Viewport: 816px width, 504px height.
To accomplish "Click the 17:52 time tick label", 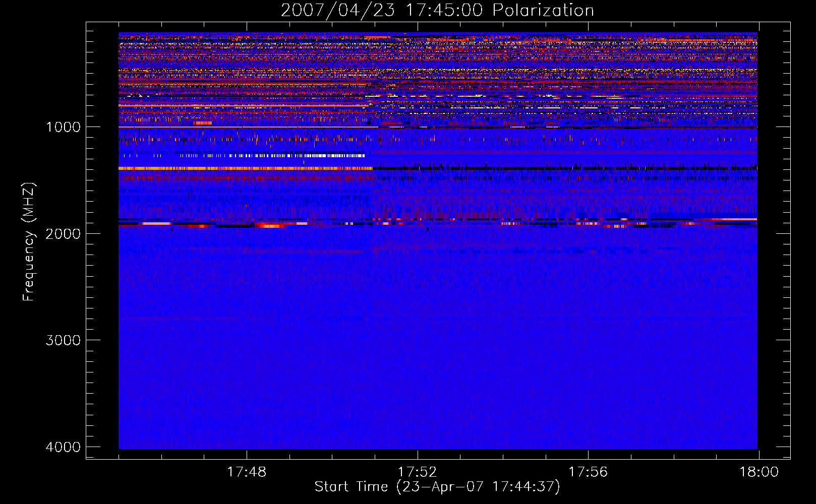I will [417, 472].
